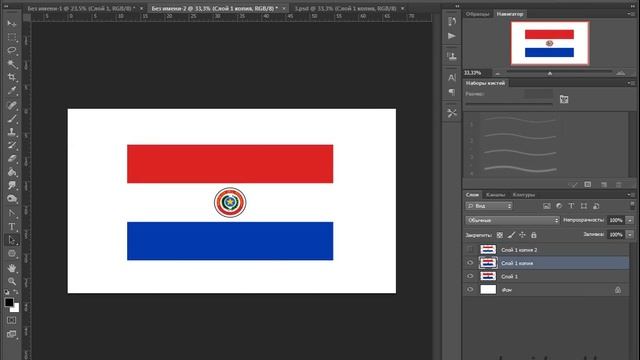
Task: Select the Path Selection tool
Action: point(12,240)
